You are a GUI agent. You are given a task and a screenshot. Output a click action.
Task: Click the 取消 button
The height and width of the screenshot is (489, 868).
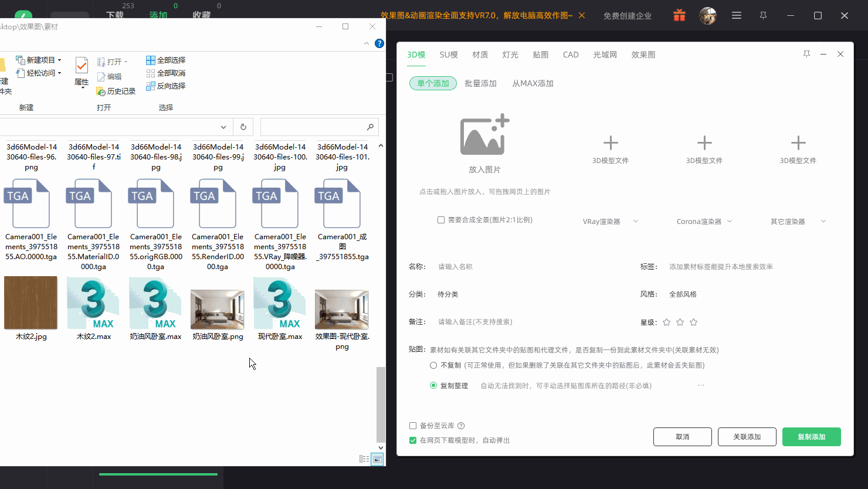(683, 437)
